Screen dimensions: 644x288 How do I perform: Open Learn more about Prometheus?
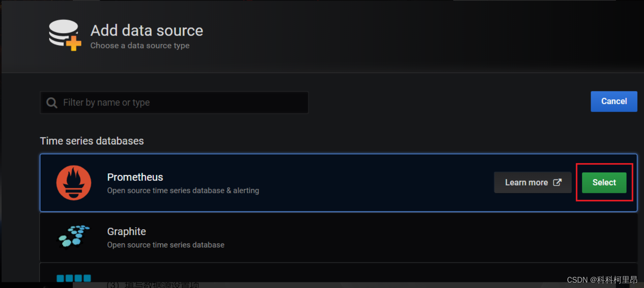click(x=533, y=182)
